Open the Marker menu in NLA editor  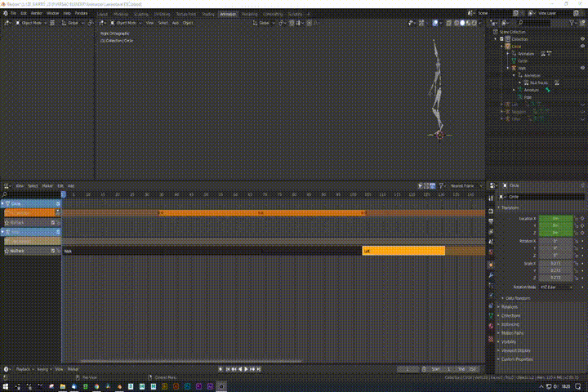47,185
